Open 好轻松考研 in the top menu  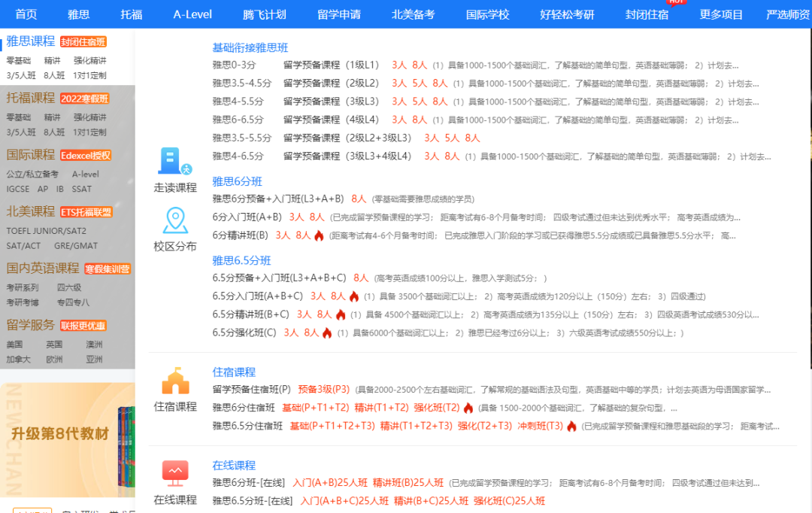(x=567, y=14)
